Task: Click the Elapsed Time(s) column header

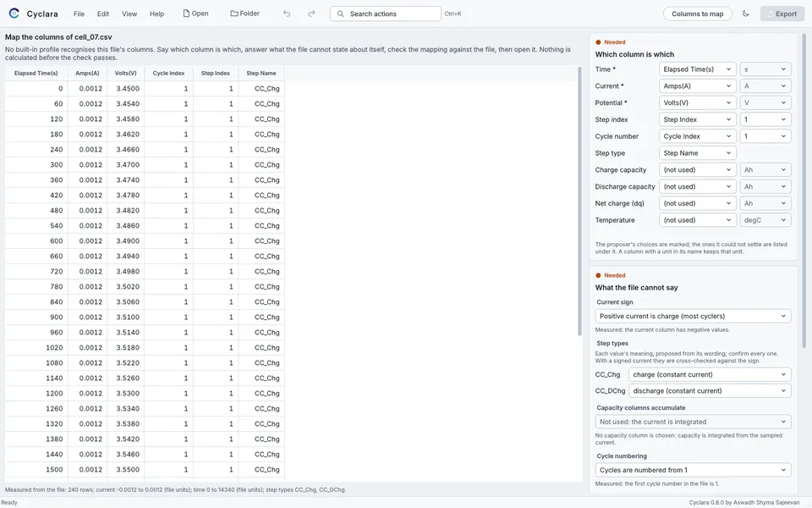Action: point(36,73)
